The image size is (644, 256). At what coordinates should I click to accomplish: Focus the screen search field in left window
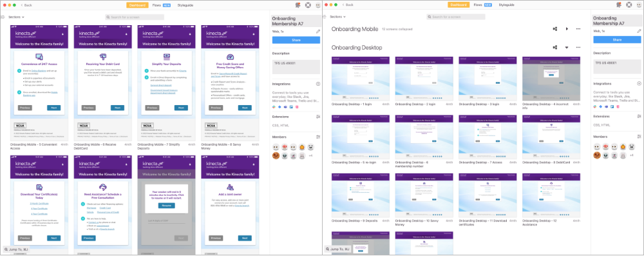coord(135,17)
